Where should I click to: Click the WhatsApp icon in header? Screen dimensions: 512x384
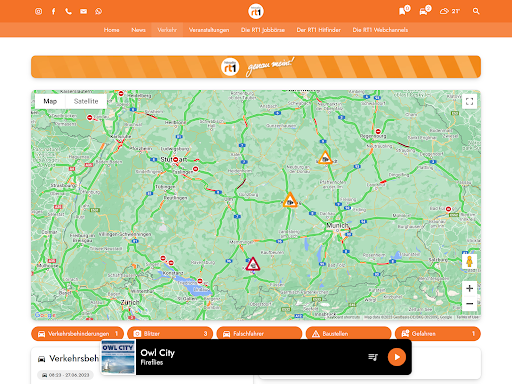tap(98, 11)
